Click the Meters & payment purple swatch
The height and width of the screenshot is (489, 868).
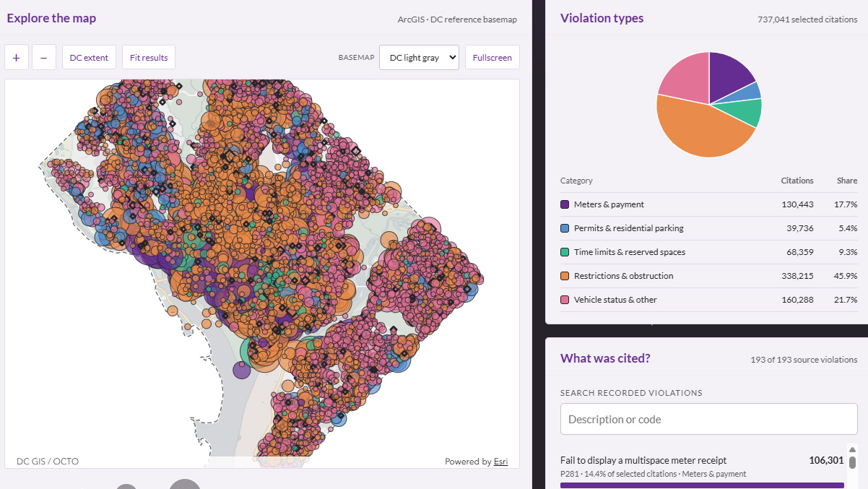(565, 204)
